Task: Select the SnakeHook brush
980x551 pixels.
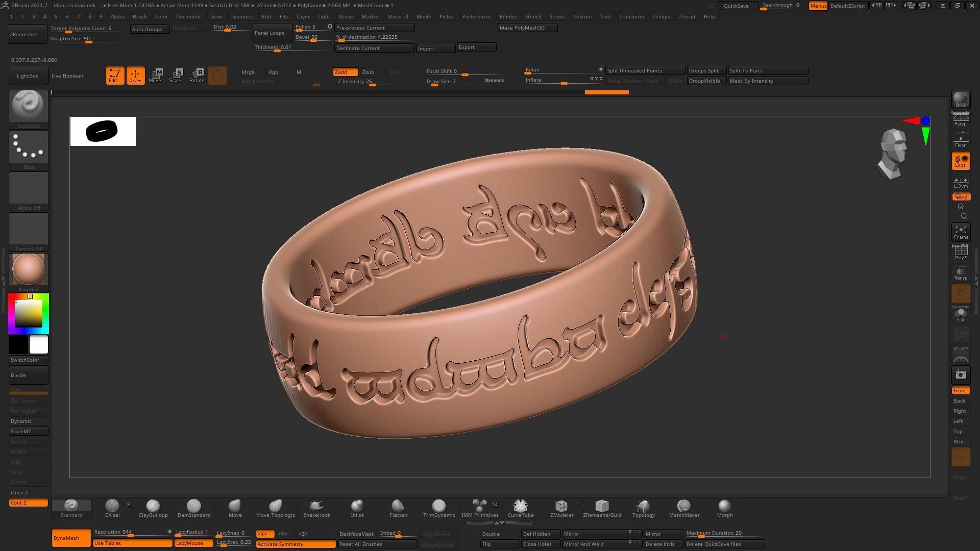Action: click(x=316, y=508)
